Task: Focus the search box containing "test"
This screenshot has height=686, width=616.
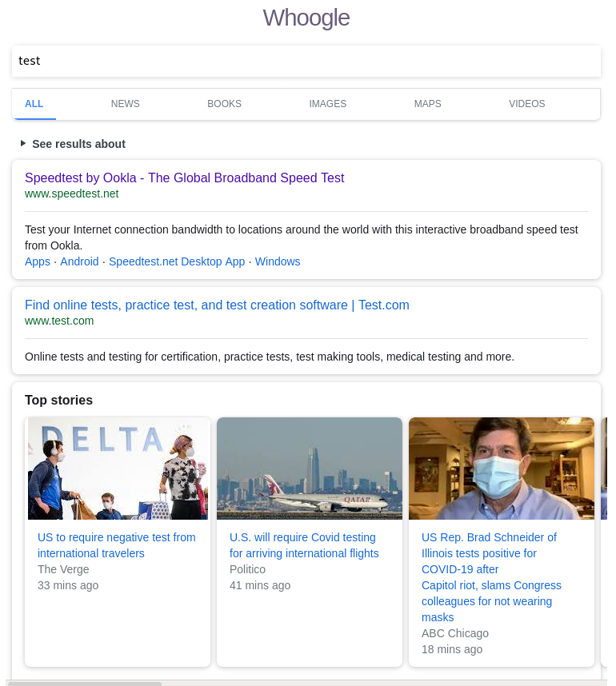Action: tap(306, 61)
